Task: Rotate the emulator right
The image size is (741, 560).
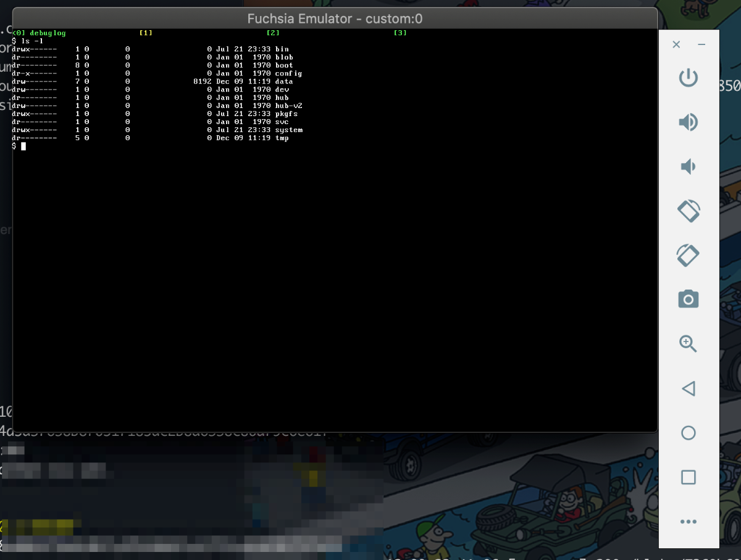Action: click(x=688, y=255)
